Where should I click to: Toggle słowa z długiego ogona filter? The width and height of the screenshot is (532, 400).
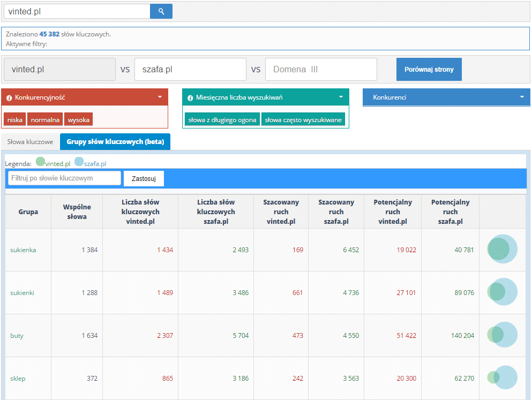tap(222, 119)
